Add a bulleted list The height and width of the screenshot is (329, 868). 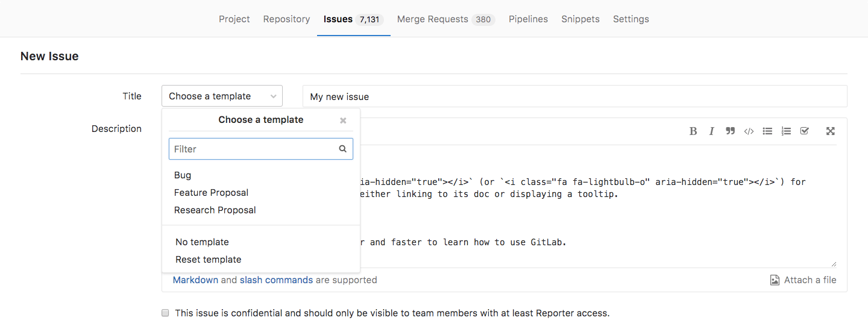pos(767,131)
